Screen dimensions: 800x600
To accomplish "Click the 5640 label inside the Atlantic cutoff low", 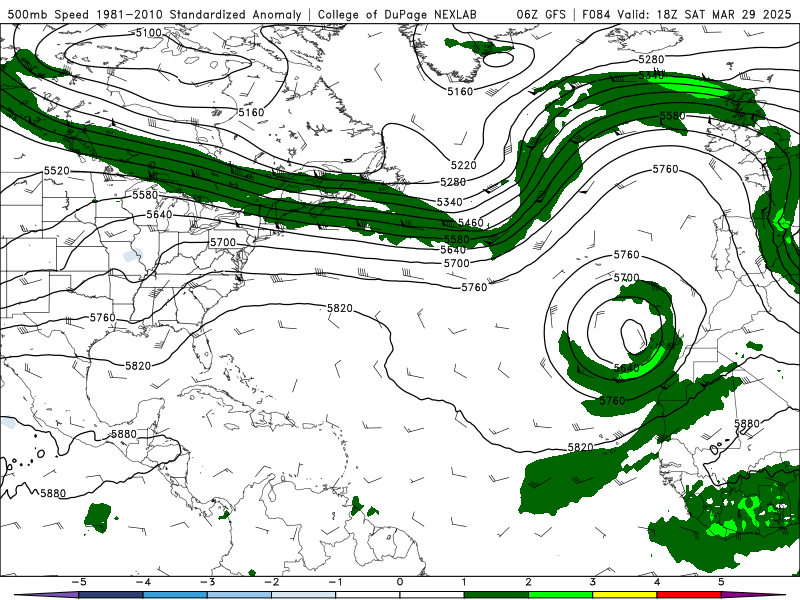I will click(627, 368).
